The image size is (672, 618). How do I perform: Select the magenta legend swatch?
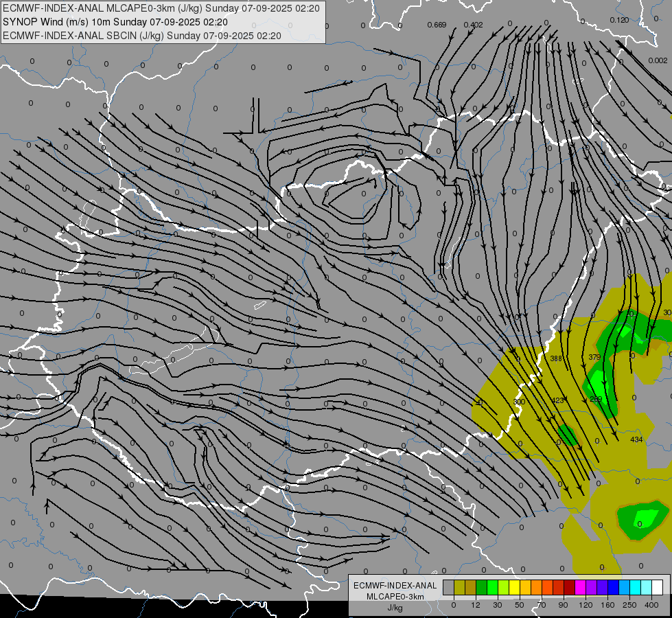[581, 587]
